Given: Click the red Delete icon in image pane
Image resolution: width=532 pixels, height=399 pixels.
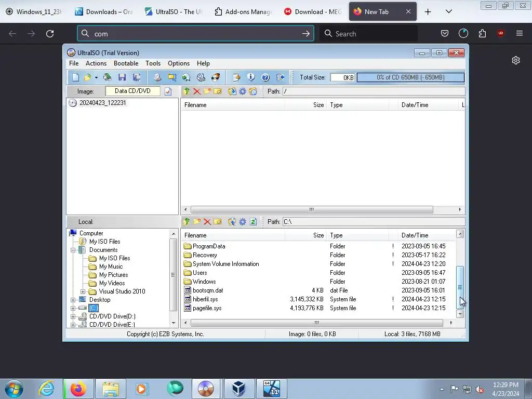Looking at the screenshot, I should pos(197,91).
